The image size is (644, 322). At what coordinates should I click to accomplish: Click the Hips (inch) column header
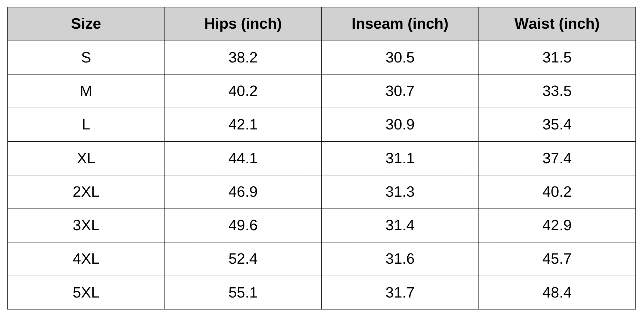[243, 24]
